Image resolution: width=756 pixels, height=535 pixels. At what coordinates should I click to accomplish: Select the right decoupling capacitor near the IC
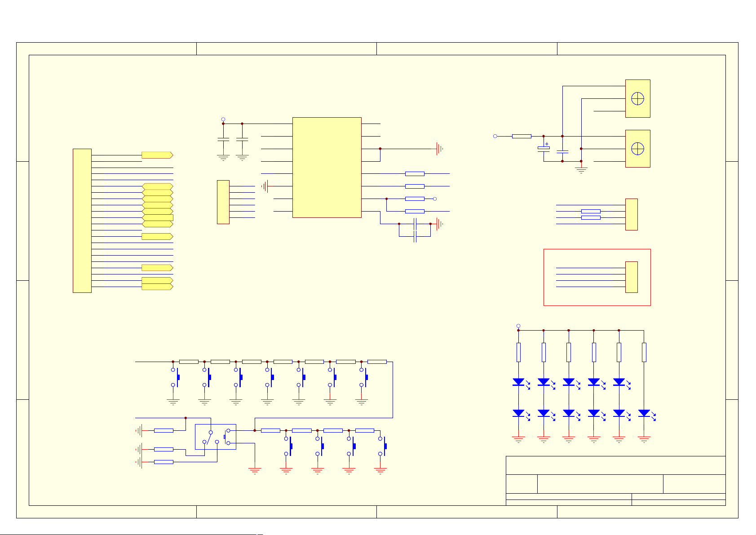242,140
